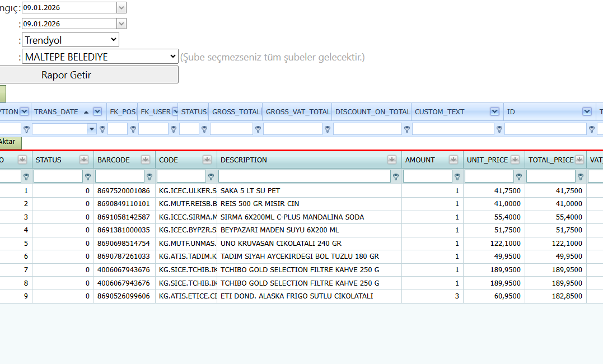Screen dimensions: 603x364
Task: Expand TRANS_DATE filter row date picker
Action: [91, 129]
